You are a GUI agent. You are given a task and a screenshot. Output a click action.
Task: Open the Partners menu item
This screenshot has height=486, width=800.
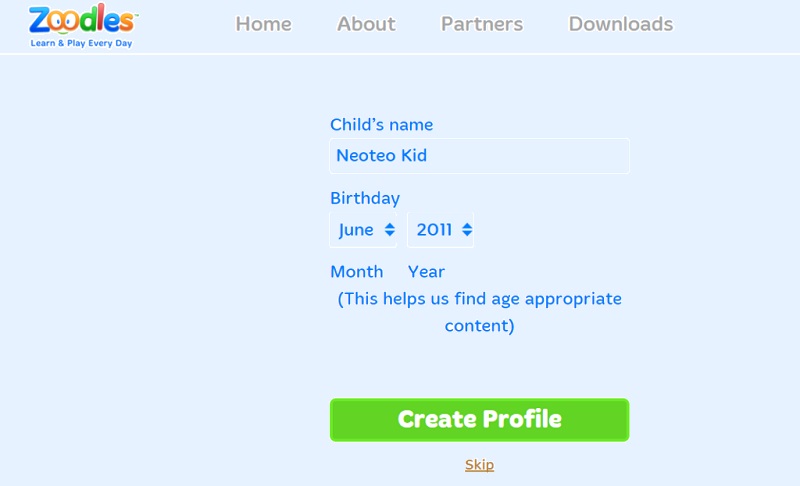482,24
